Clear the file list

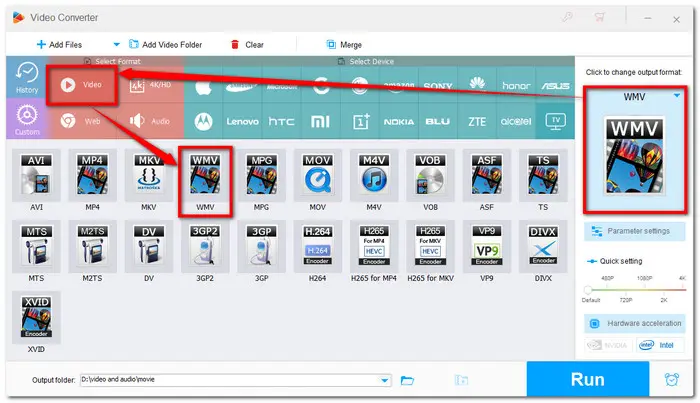coord(247,45)
